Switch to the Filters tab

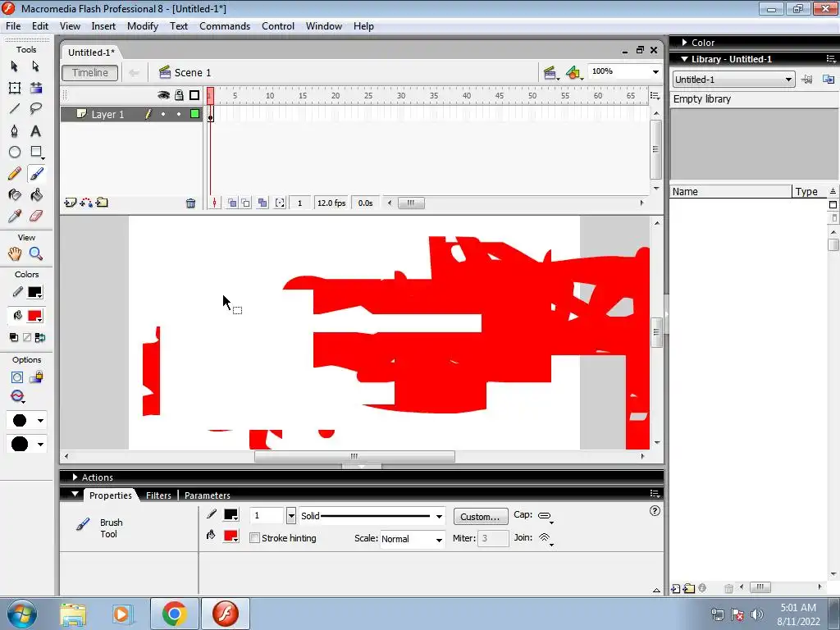click(158, 495)
